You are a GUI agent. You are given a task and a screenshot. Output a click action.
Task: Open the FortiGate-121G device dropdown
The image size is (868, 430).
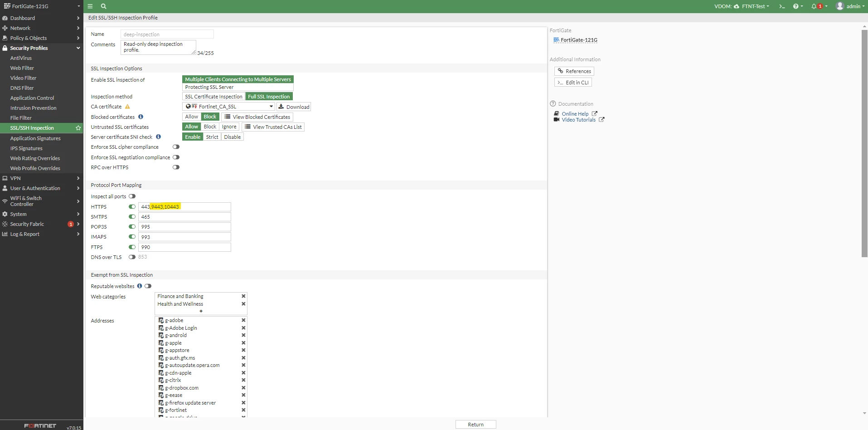(42, 6)
